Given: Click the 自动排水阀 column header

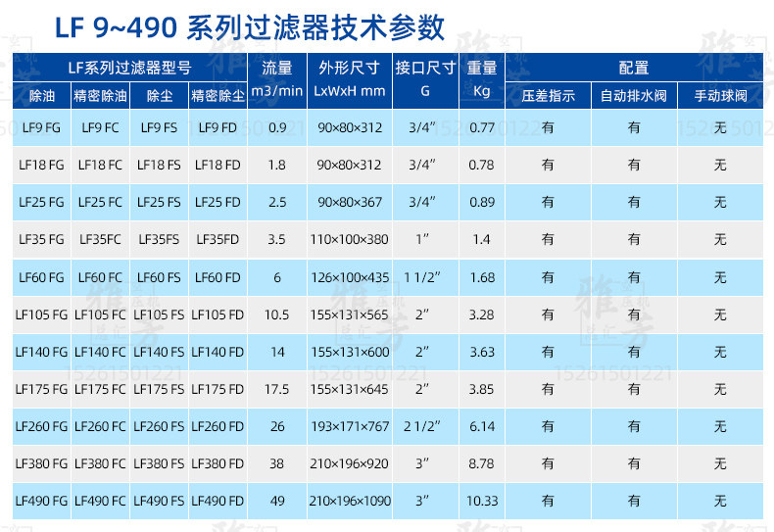Looking at the screenshot, I should coord(634,95).
